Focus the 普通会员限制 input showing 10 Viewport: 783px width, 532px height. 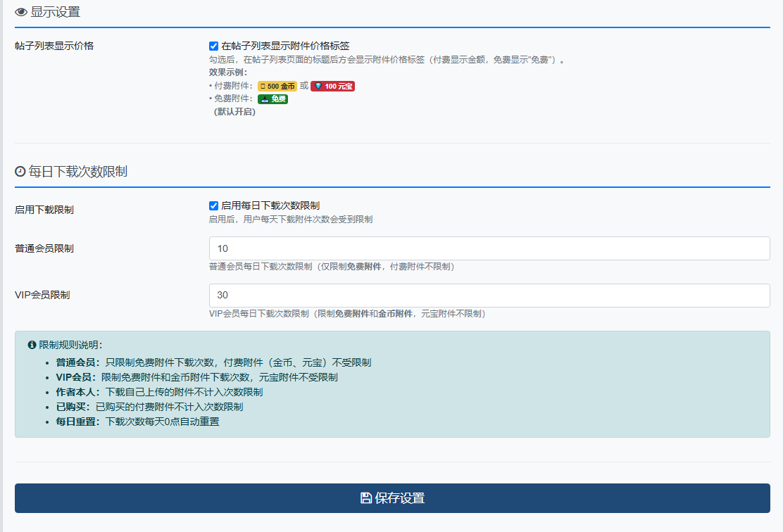coord(489,248)
